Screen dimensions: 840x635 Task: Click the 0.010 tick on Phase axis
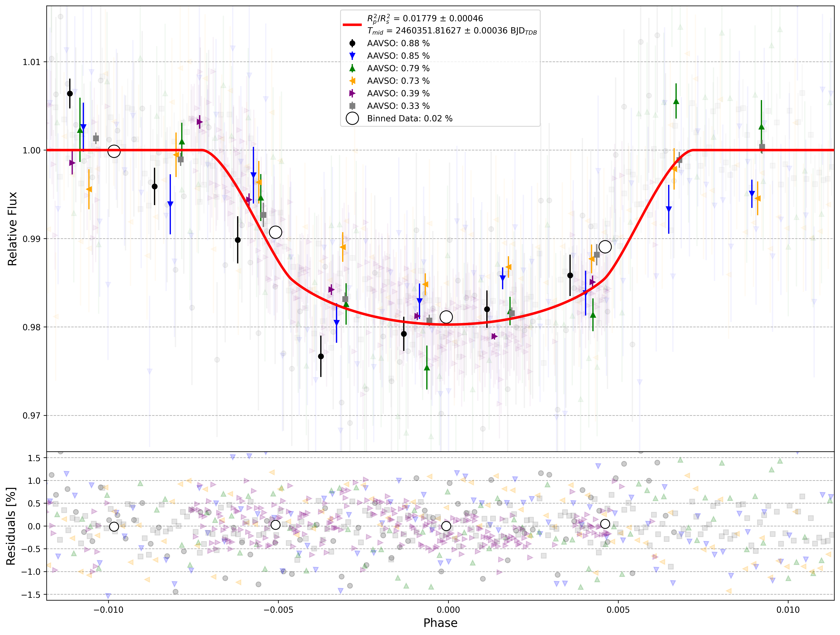[x=788, y=610]
